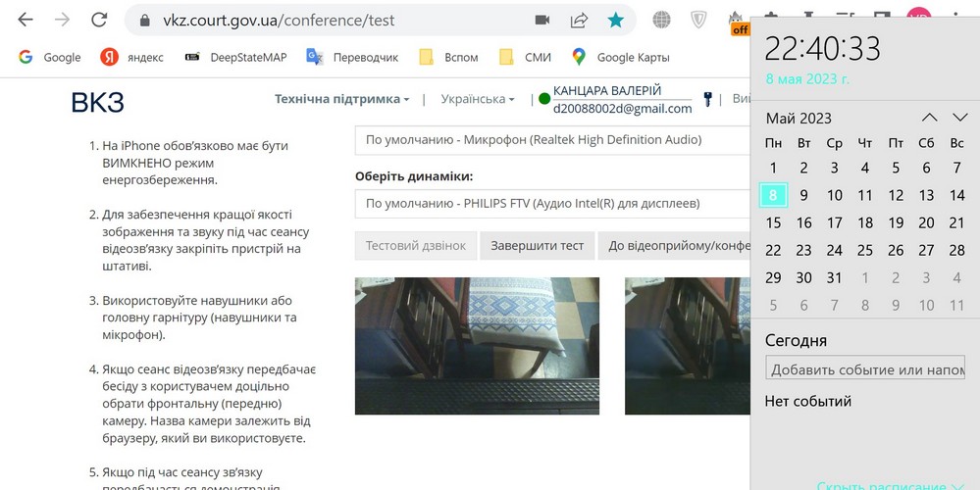
Task: Go to previous month in calendar
Action: tap(929, 118)
